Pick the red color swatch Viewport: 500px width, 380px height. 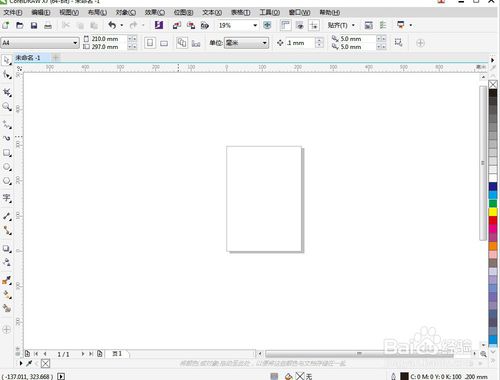(x=493, y=220)
